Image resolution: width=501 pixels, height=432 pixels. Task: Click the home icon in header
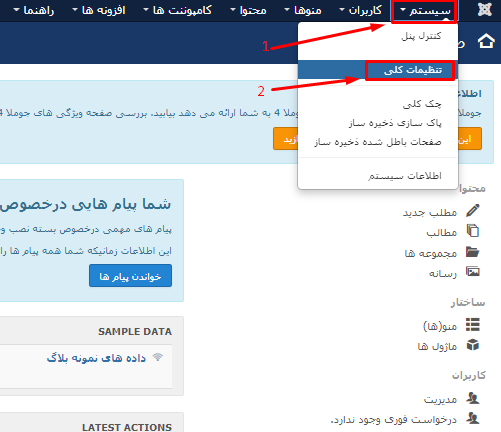[x=486, y=42]
